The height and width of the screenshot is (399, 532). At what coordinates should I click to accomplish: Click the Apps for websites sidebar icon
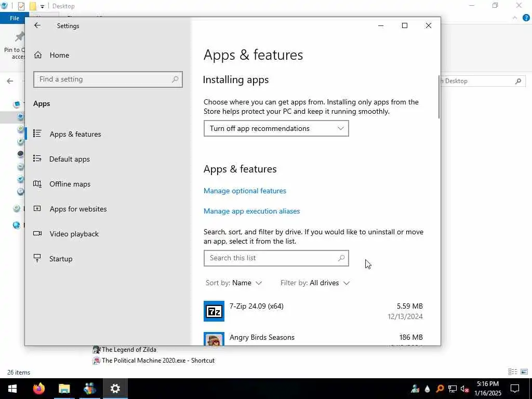(37, 209)
